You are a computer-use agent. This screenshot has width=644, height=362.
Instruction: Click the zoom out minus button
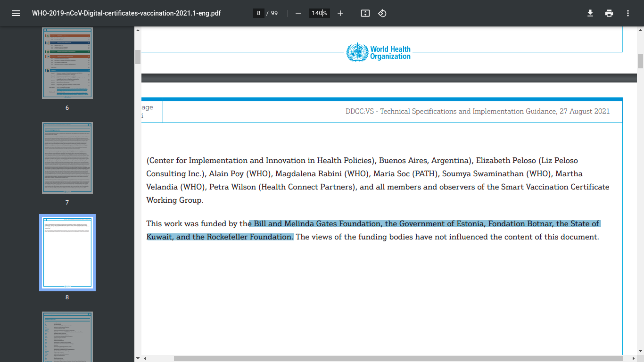298,13
